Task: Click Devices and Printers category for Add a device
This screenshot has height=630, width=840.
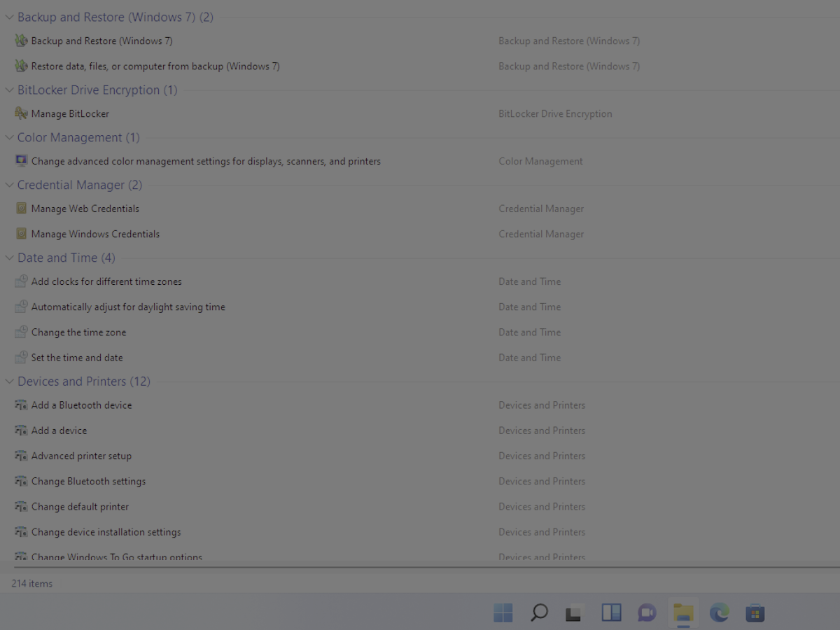Action: pos(542,430)
